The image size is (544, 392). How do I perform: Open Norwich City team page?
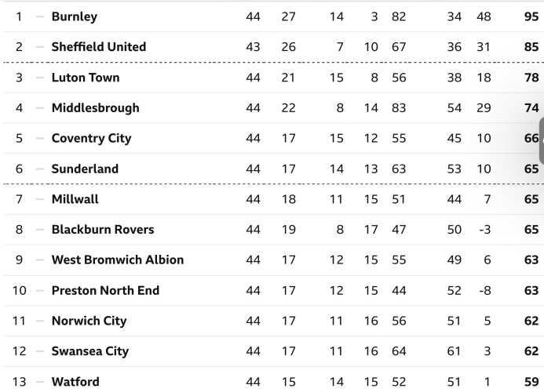pos(89,321)
